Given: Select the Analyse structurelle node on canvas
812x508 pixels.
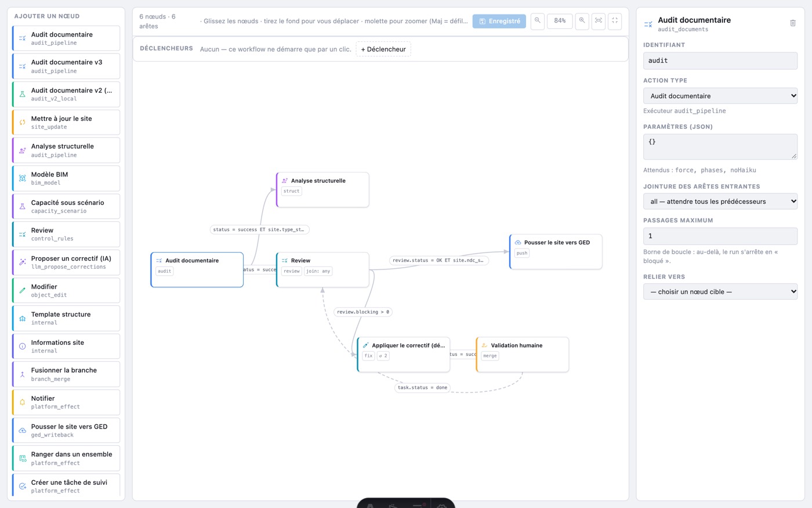Looking at the screenshot, I should coord(322,189).
